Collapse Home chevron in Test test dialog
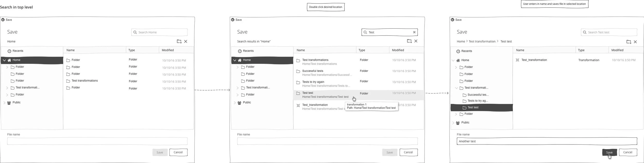644x163 pixels. (x=453, y=61)
